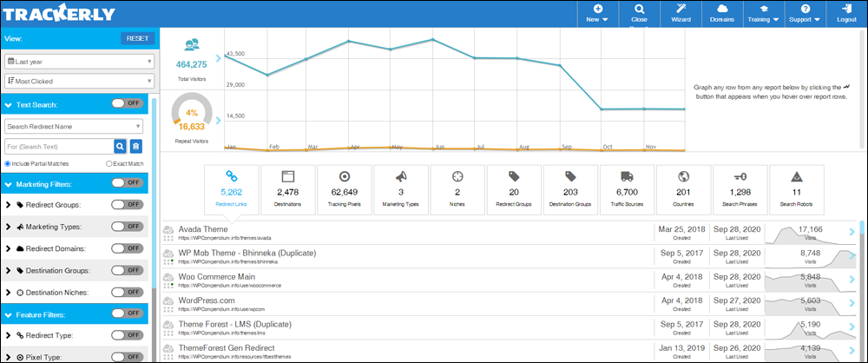
Task: Click the blue search magnifier button
Action: click(120, 146)
